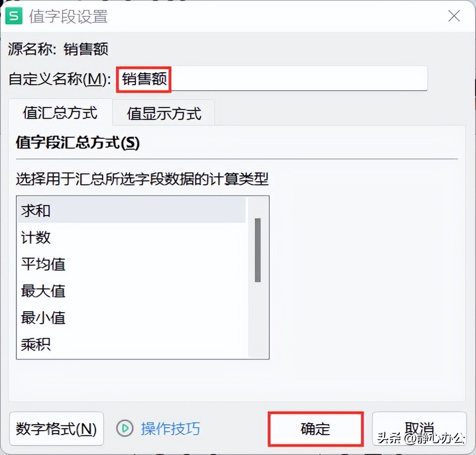
Task: Select 乘积 from the calculation list
Action: (x=131, y=344)
